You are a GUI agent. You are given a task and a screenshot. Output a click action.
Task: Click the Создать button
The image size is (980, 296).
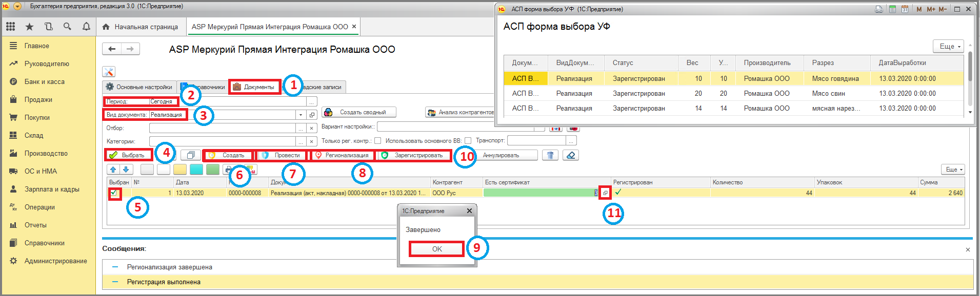(229, 155)
